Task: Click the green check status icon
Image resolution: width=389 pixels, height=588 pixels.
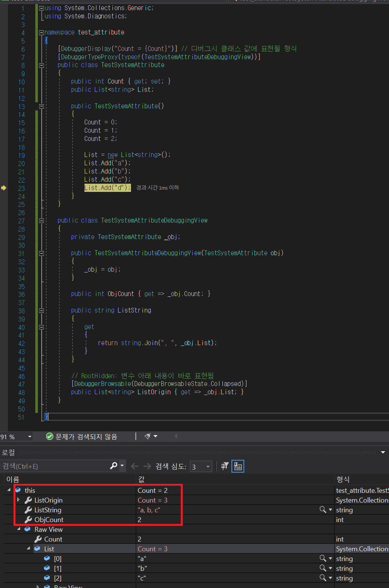Action: 50,436
